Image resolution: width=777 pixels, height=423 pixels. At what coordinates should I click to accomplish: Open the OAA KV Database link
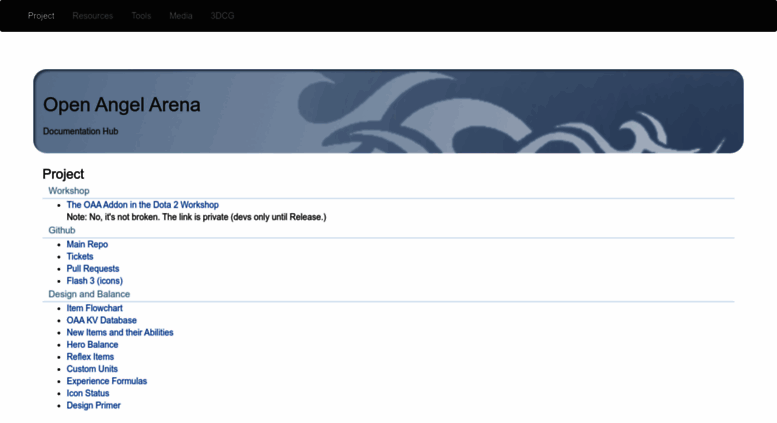(x=102, y=320)
